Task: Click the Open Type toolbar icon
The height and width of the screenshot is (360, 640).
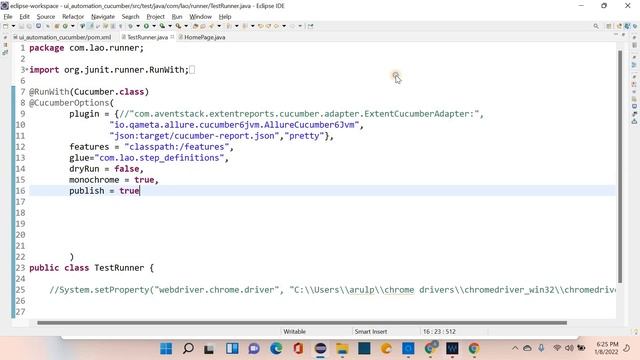Action: point(195,26)
